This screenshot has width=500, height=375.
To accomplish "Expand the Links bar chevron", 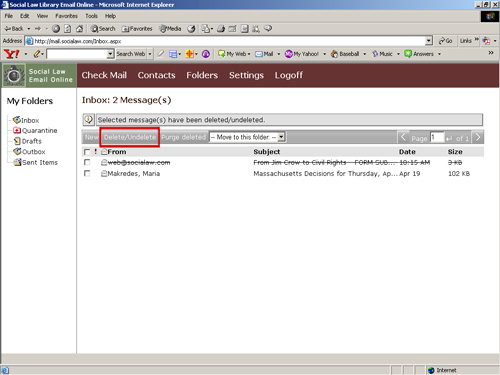I will click(477, 40).
